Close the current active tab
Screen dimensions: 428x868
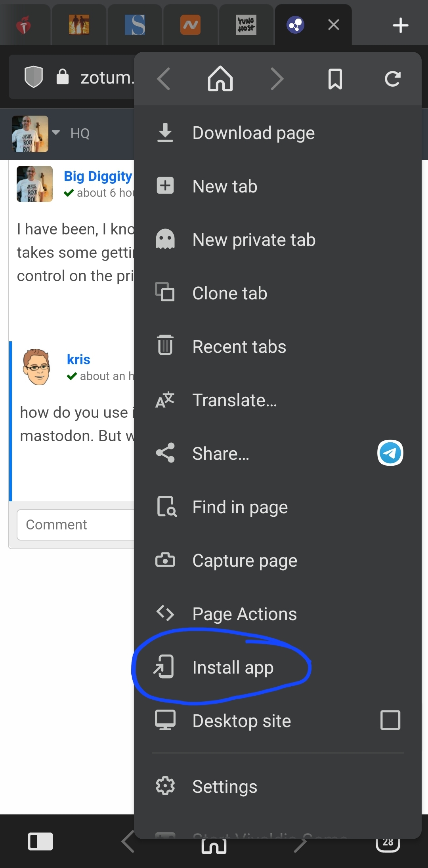(x=334, y=25)
